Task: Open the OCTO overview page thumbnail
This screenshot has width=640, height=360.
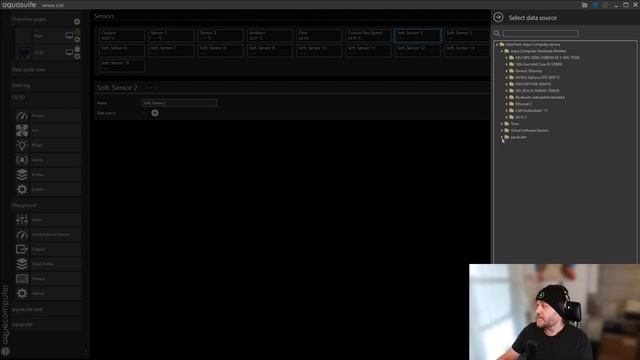Action: click(x=23, y=53)
